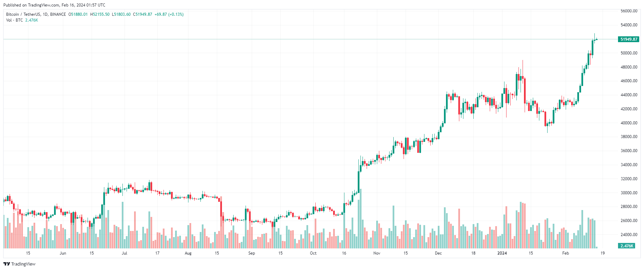Click the Vol · BTC indicator legend
The image size is (644, 270).
(14, 20)
